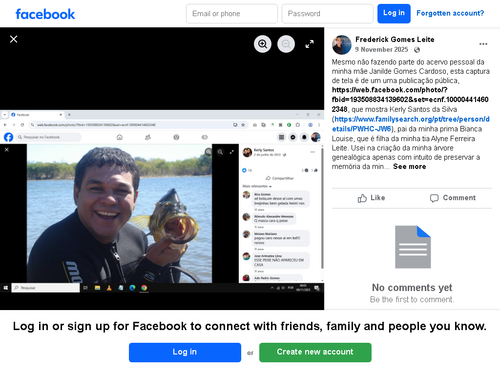
Task: Click 'Be the first to comment.' text
Action: [412, 300]
